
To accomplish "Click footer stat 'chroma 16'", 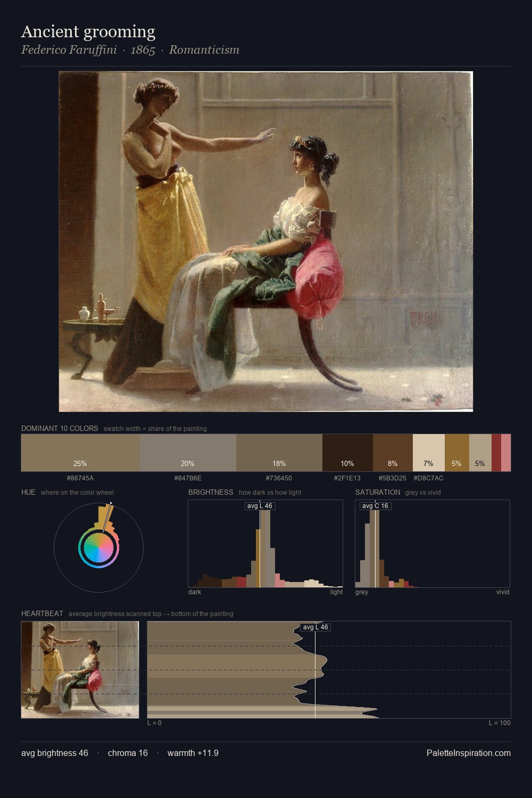I will tap(128, 753).
